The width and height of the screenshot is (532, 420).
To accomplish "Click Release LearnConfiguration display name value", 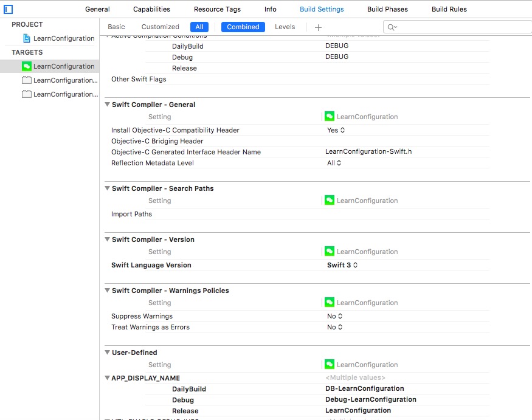I will [x=358, y=410].
